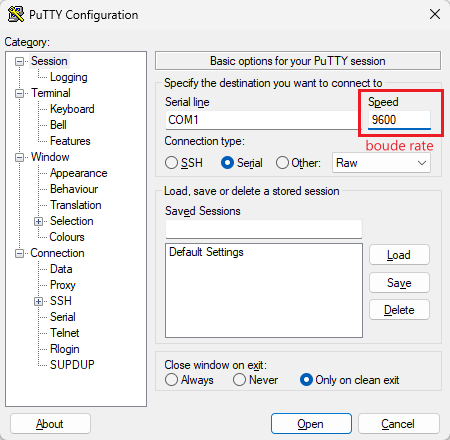Collapse the Session tree node
This screenshot has height=440, width=450.
(20, 61)
